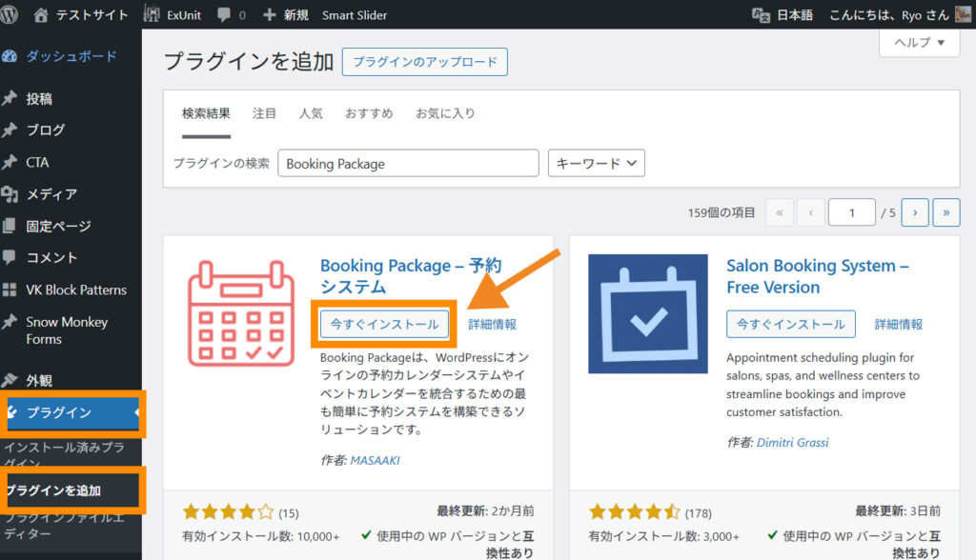Click the WordPress logo in admin bar
Screen dimensions: 976x560
[x=10, y=15]
